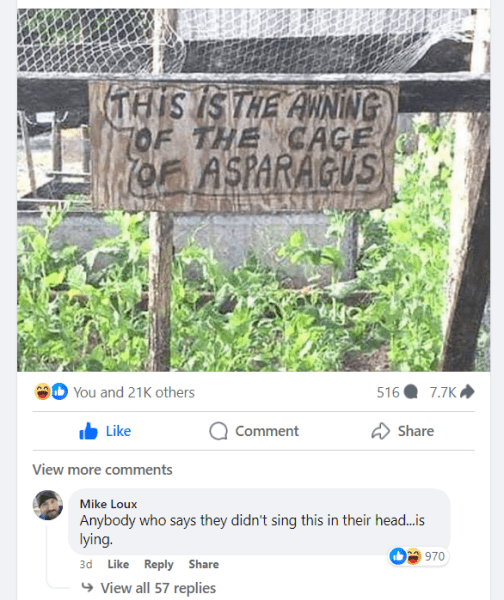Click the laughing Haha reaction emoji on post

pyautogui.click(x=42, y=391)
